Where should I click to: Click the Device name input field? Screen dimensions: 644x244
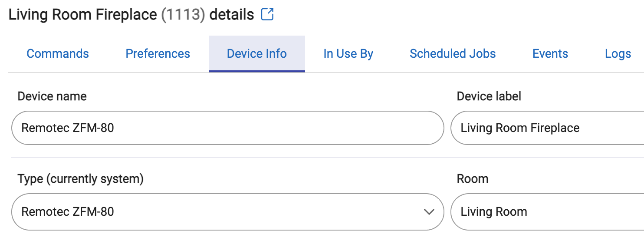[227, 128]
